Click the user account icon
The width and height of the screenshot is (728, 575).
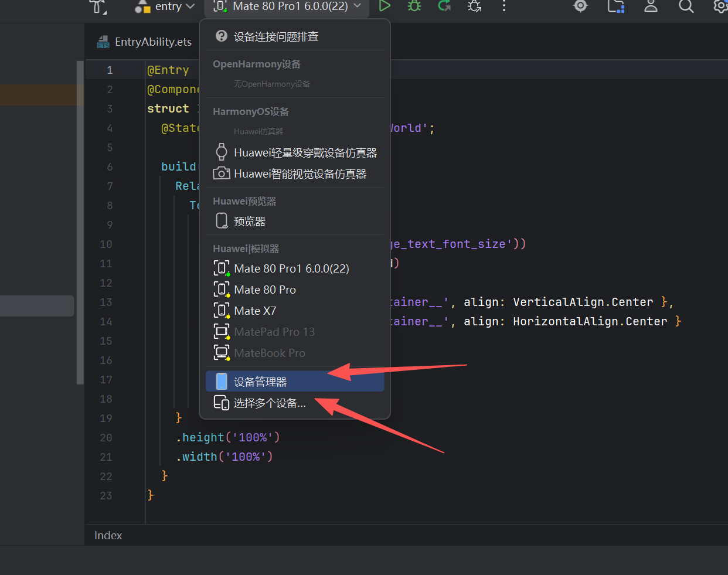click(651, 6)
